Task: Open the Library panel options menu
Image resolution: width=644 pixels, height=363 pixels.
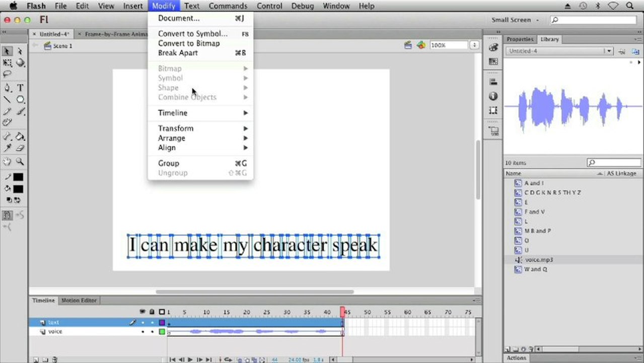Action: coord(638,39)
